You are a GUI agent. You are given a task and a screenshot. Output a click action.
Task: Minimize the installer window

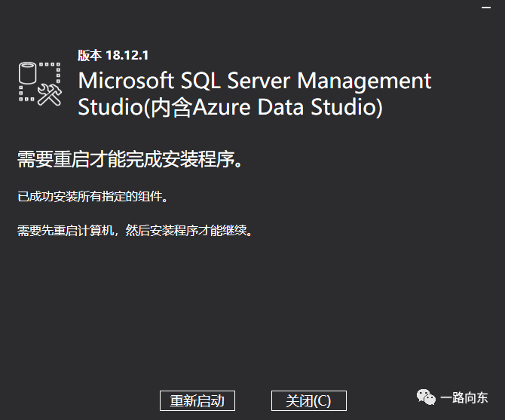coord(486,8)
